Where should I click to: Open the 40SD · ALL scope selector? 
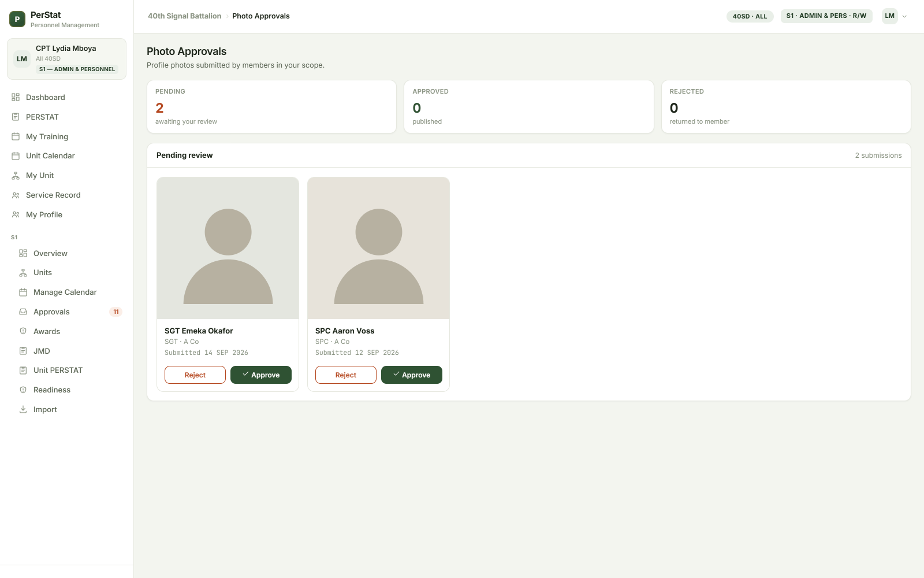[750, 16]
